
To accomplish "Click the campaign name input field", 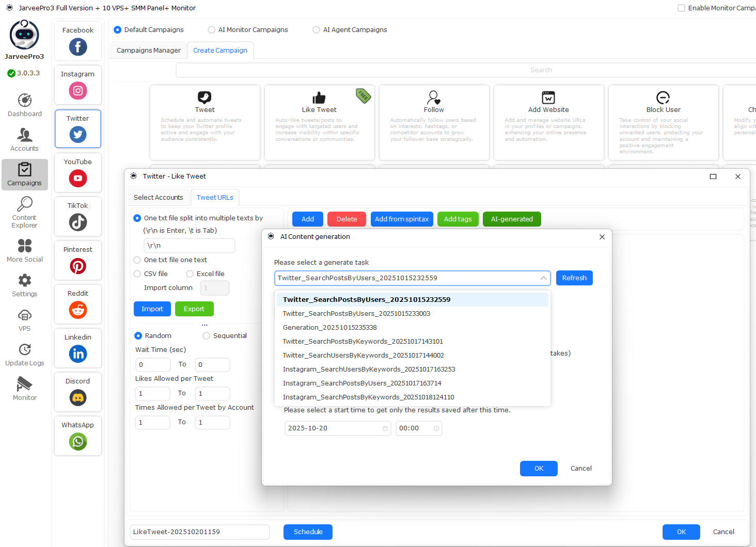I will [x=199, y=532].
